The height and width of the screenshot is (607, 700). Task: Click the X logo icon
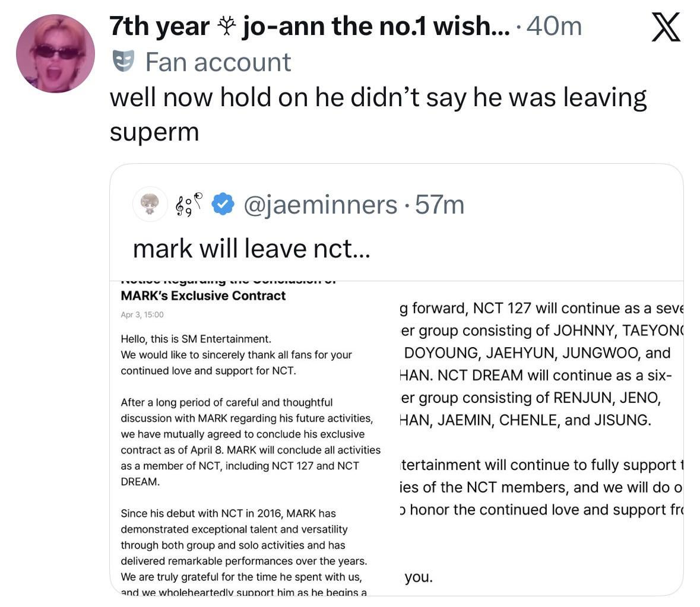point(666,28)
